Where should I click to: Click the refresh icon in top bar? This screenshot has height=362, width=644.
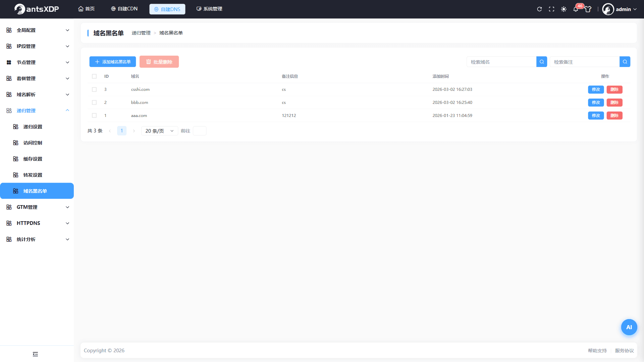pyautogui.click(x=539, y=9)
